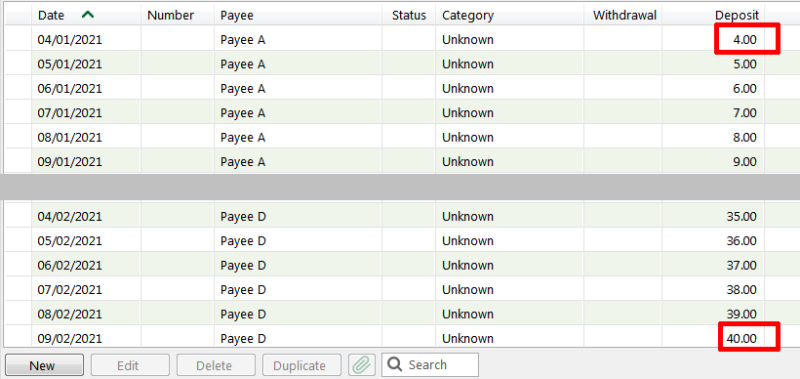Click Payee D in the 04/02/2021 row
The width and height of the screenshot is (800, 379).
pyautogui.click(x=243, y=216)
